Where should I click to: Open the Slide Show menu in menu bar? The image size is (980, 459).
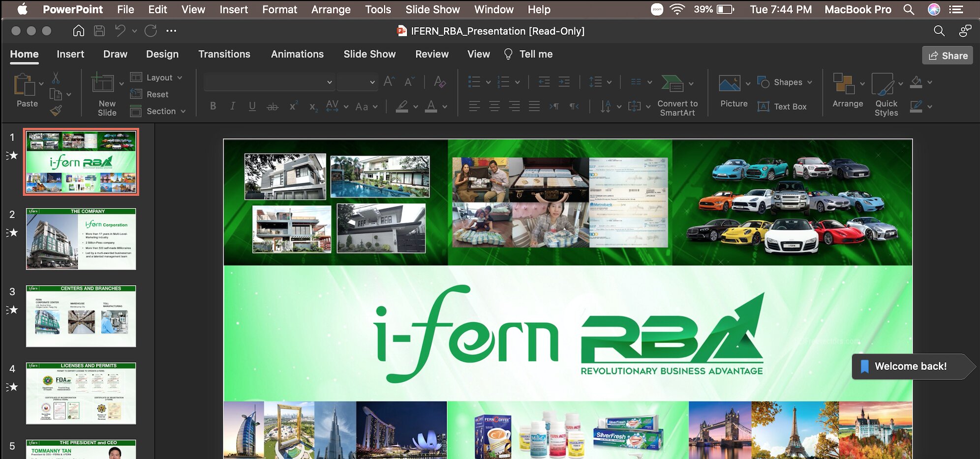click(x=432, y=9)
